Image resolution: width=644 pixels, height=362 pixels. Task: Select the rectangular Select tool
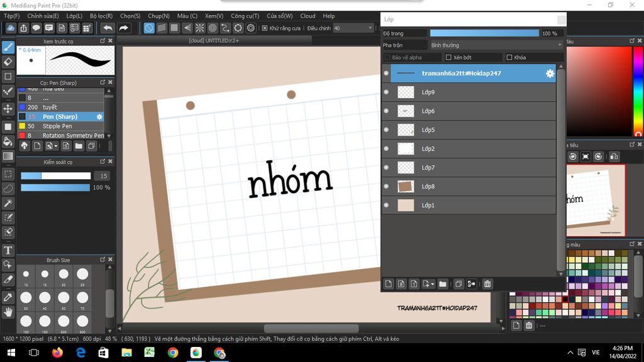[x=8, y=174]
